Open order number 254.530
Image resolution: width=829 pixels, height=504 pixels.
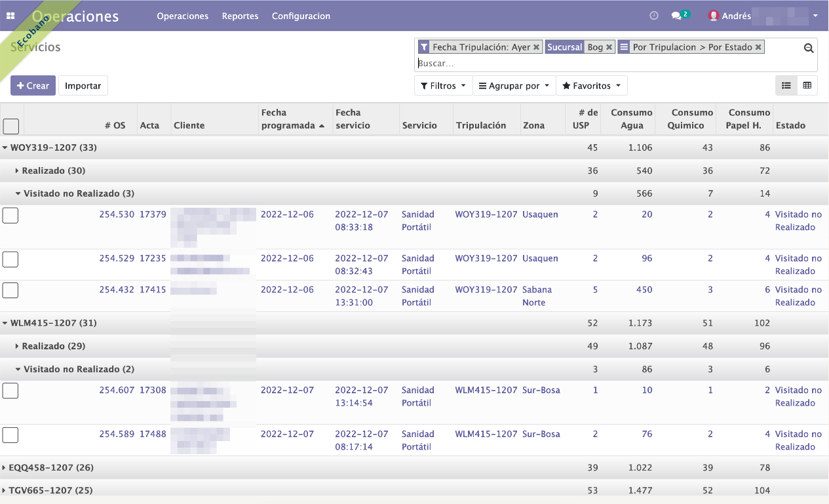117,214
